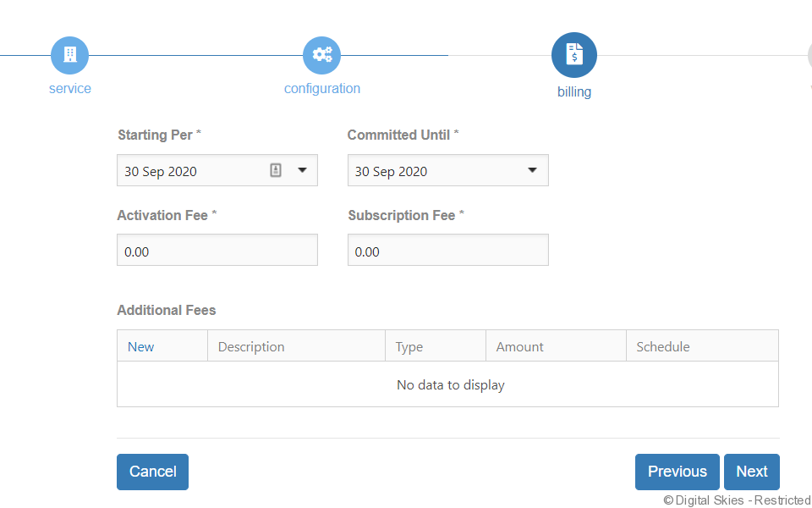Go to the service step label
The height and width of the screenshot is (508, 812).
[69, 89]
